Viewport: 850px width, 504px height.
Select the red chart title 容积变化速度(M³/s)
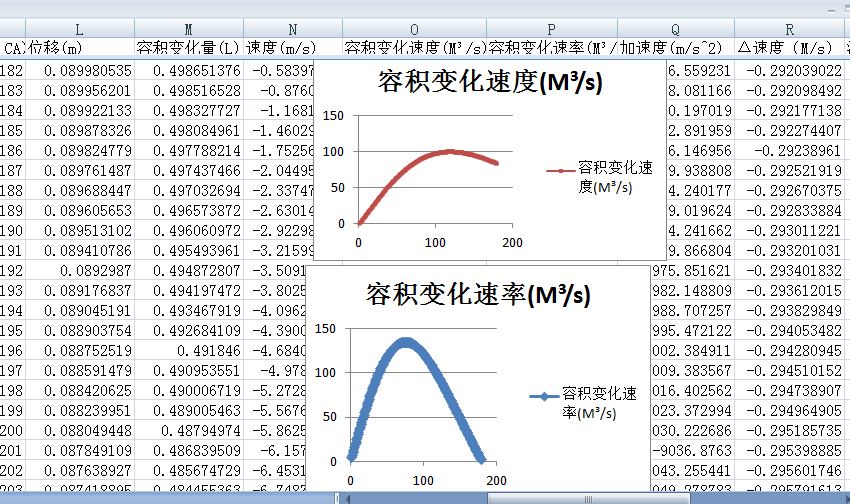(490, 82)
